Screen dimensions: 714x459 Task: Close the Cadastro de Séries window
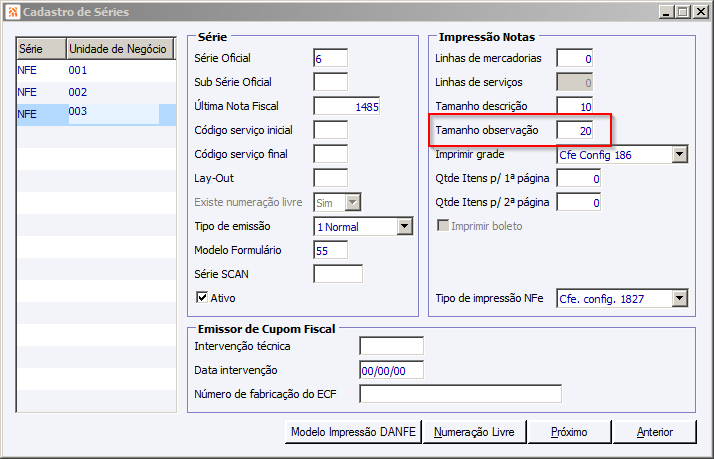tap(699, 12)
